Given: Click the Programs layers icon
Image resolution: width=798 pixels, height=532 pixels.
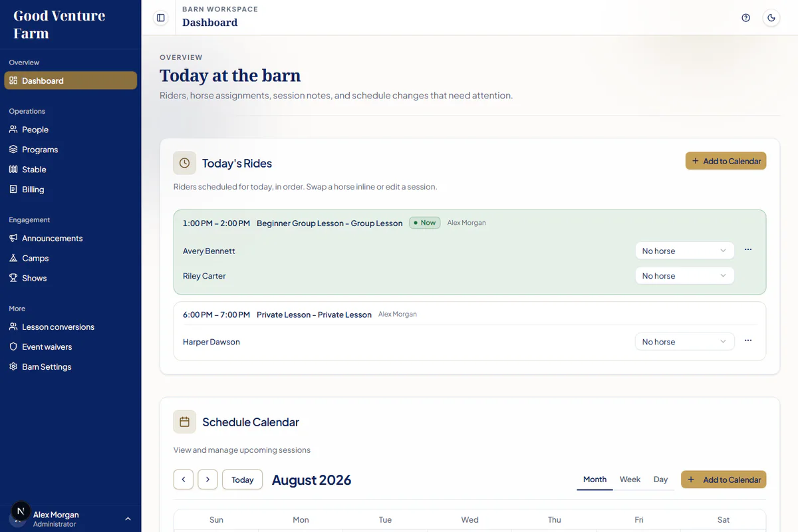Looking at the screenshot, I should [x=13, y=150].
